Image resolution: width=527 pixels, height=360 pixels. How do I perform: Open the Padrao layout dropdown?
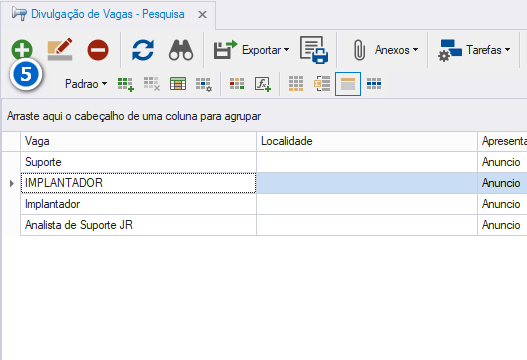[x=86, y=84]
